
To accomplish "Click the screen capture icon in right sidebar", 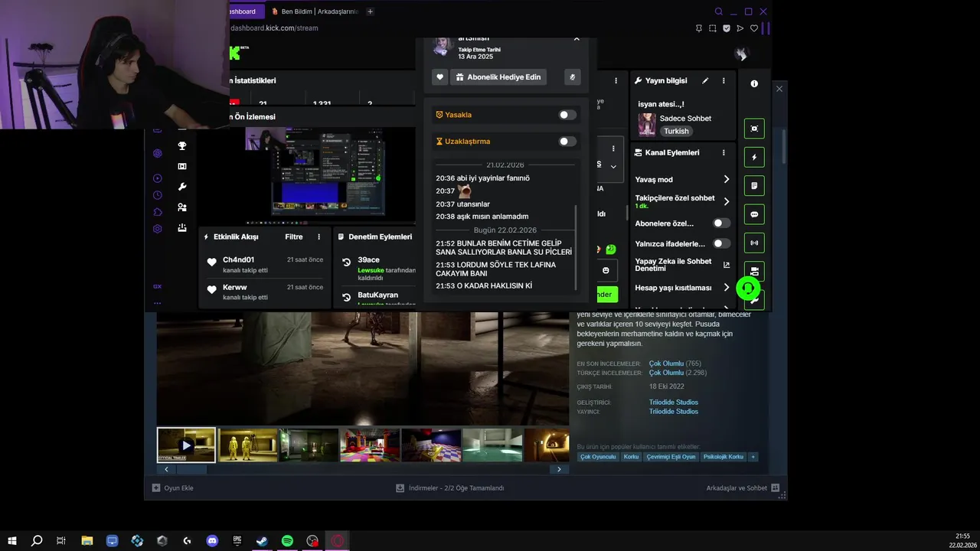I will pos(754,129).
